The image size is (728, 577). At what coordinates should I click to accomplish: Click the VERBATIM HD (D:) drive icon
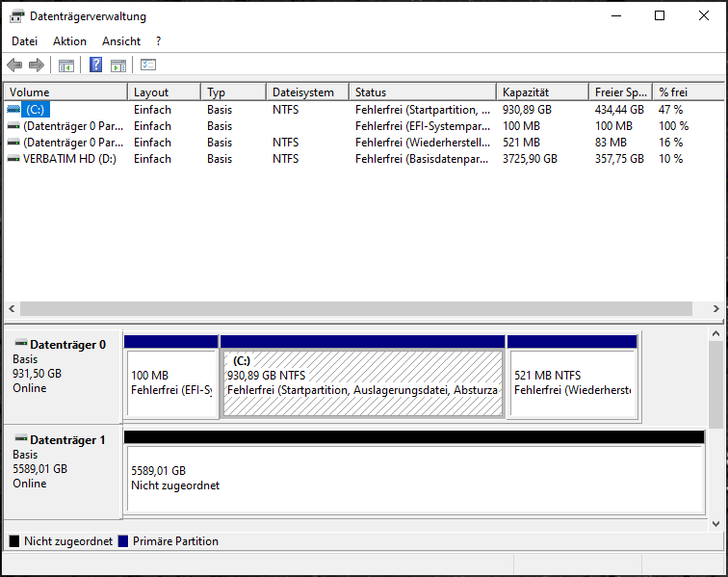tap(13, 158)
